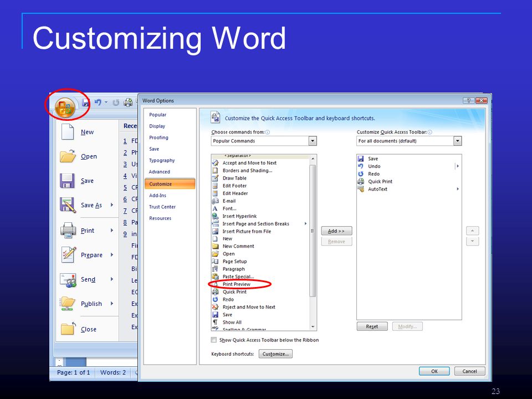Toggle Show Quick Access Toolbar below the Ribbon

coord(214,340)
